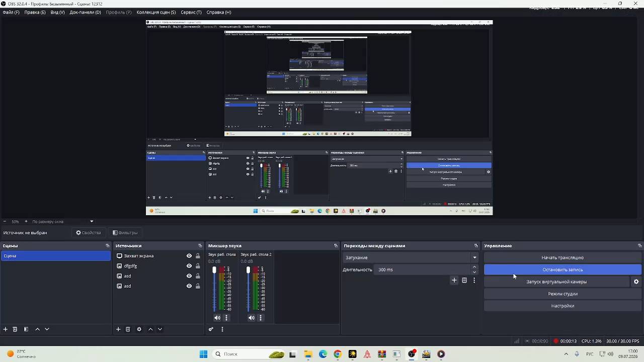The width and height of the screenshot is (644, 362).
Task: Open advanced audio properties gears in Микшер звука
Action: 211,329
